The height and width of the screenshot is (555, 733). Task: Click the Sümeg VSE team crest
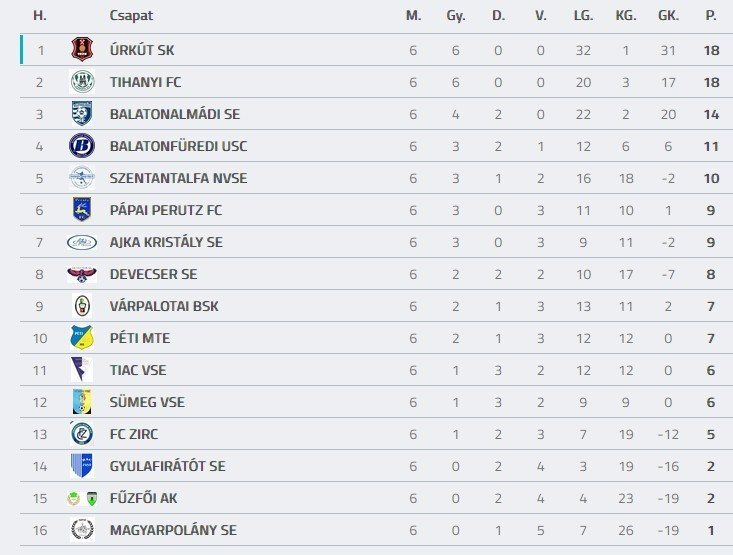pyautogui.click(x=82, y=402)
